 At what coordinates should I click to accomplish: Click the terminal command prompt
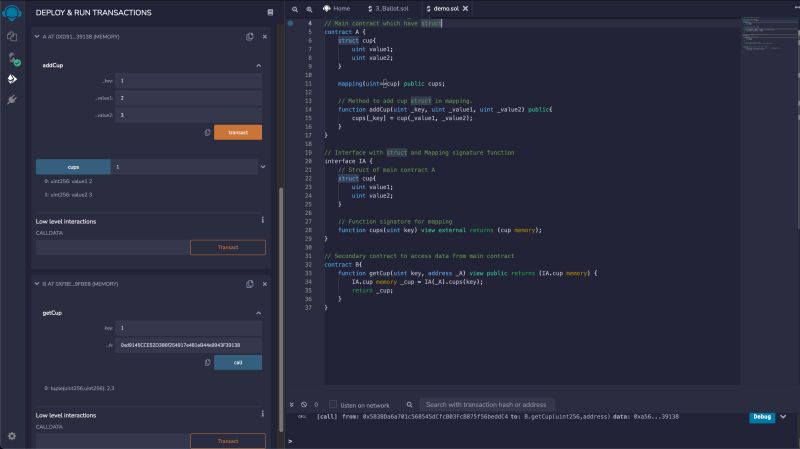[x=290, y=441]
